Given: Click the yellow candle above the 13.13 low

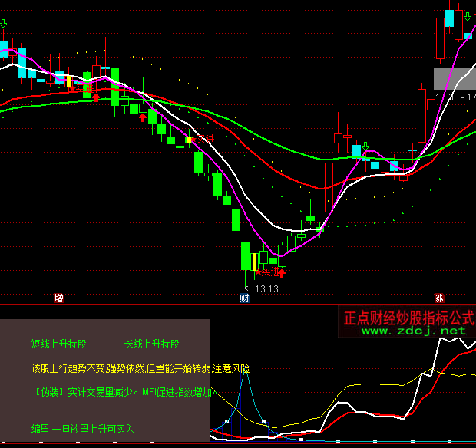Looking at the screenshot, I should point(255,261).
